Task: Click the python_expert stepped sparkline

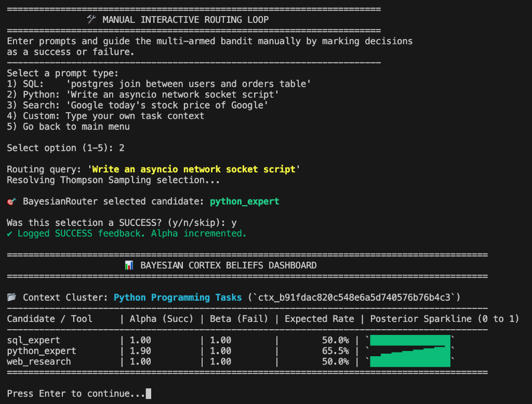Action: (x=410, y=351)
